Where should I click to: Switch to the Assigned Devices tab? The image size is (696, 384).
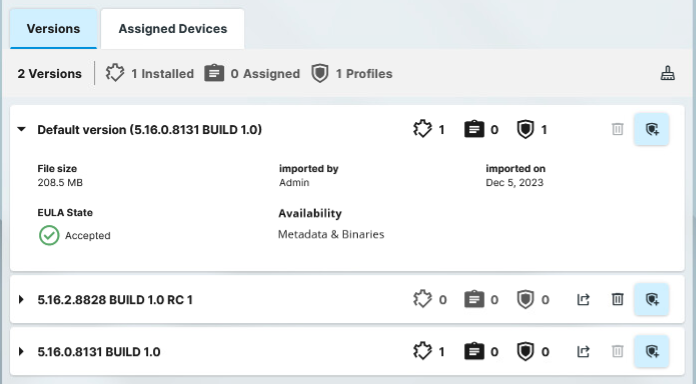pyautogui.click(x=173, y=29)
